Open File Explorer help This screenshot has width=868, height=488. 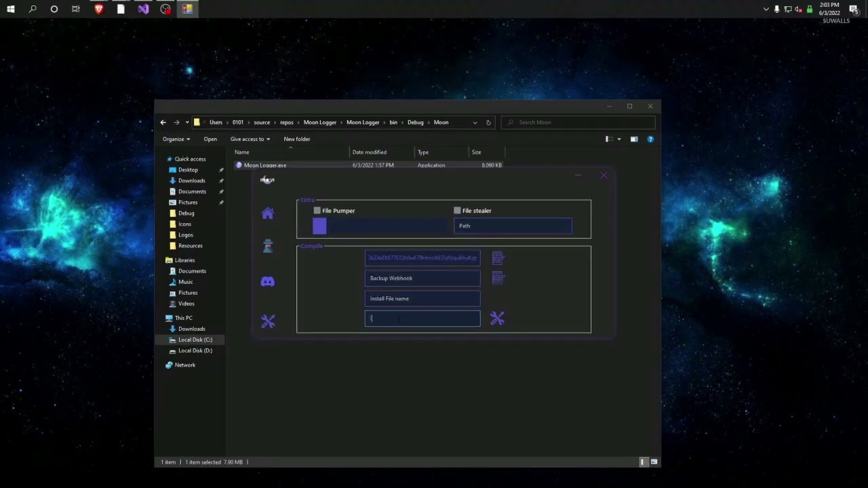pos(650,139)
